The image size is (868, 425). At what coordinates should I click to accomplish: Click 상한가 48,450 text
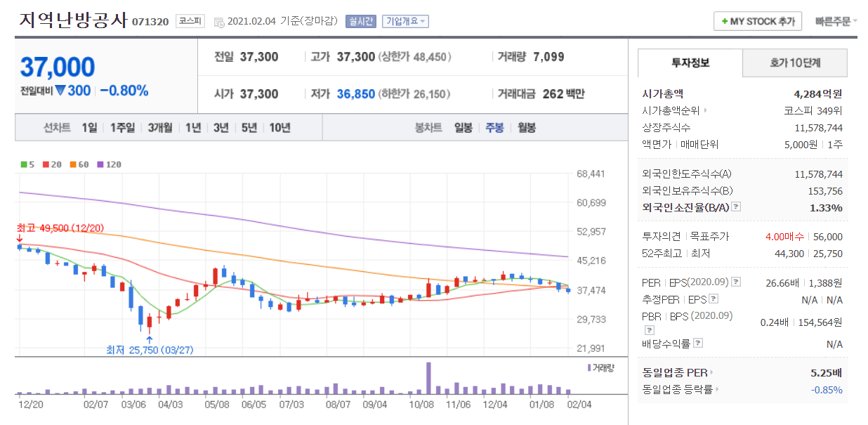[414, 57]
